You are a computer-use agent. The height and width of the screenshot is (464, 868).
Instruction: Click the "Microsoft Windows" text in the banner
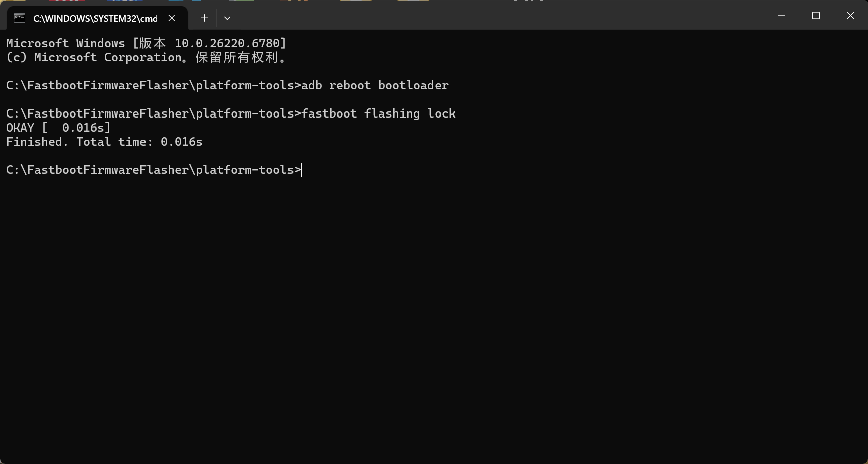click(x=65, y=43)
